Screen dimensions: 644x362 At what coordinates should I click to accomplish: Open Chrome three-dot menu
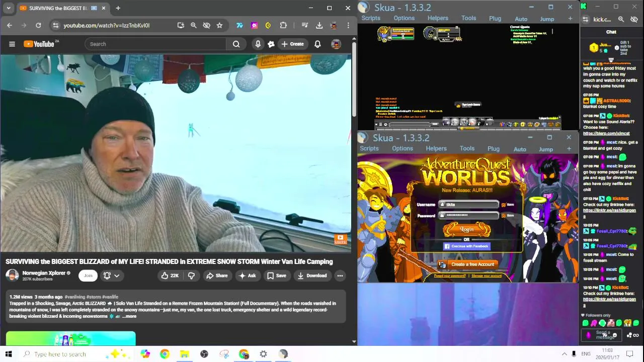[x=348, y=25]
